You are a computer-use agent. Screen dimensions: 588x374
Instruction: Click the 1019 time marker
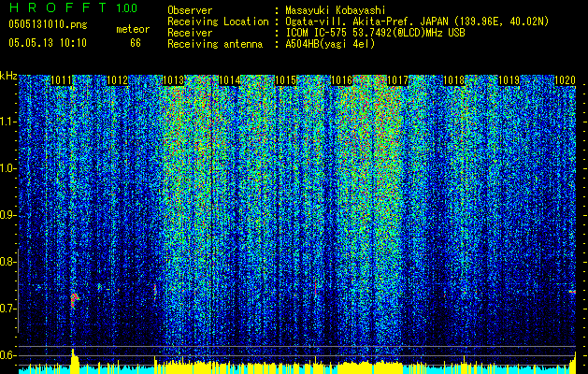click(x=509, y=80)
